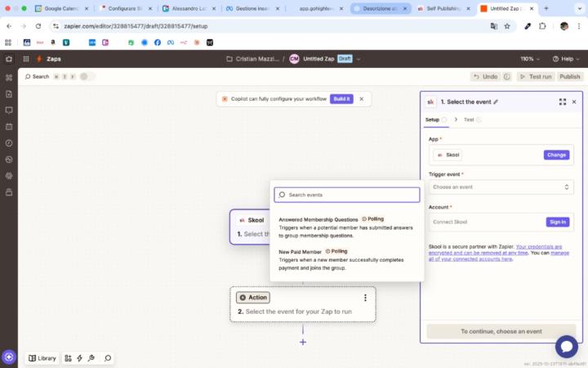Open the calendar icon in left sidebar
This screenshot has height=368, width=588.
point(9,127)
